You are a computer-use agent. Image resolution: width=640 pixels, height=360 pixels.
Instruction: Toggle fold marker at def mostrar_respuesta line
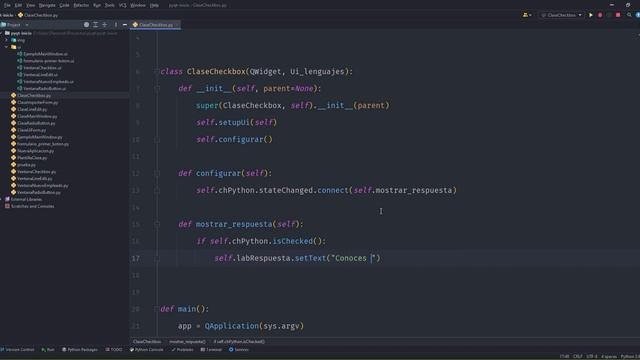coord(157,224)
